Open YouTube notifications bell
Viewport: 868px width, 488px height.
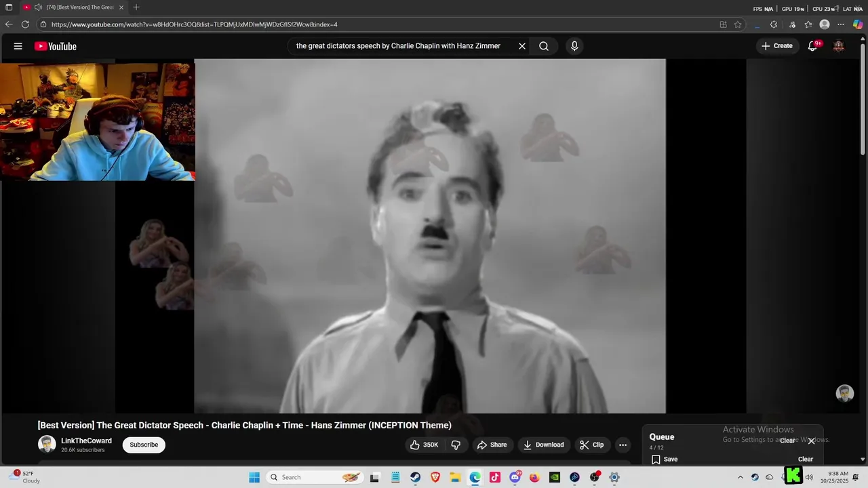tap(813, 46)
